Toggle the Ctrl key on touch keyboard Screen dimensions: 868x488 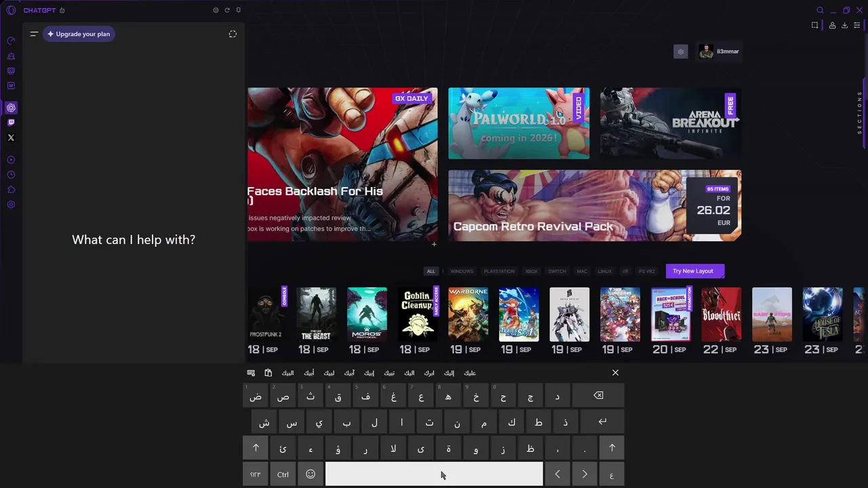click(x=283, y=474)
